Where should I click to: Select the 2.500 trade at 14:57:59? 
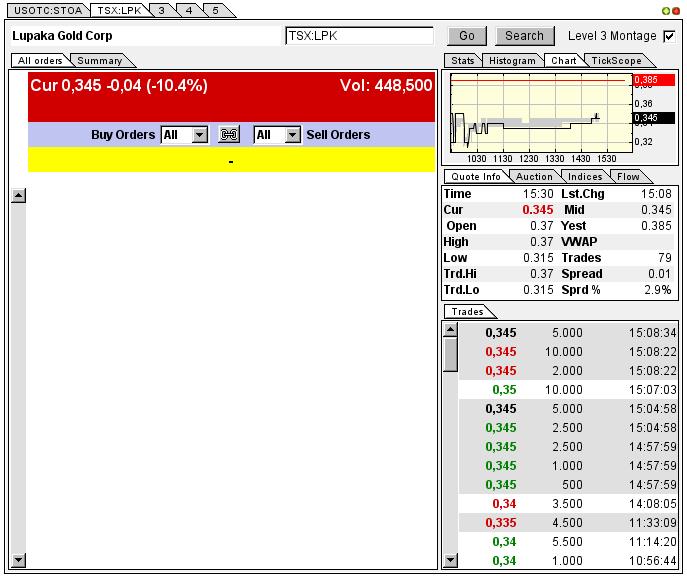(x=568, y=447)
